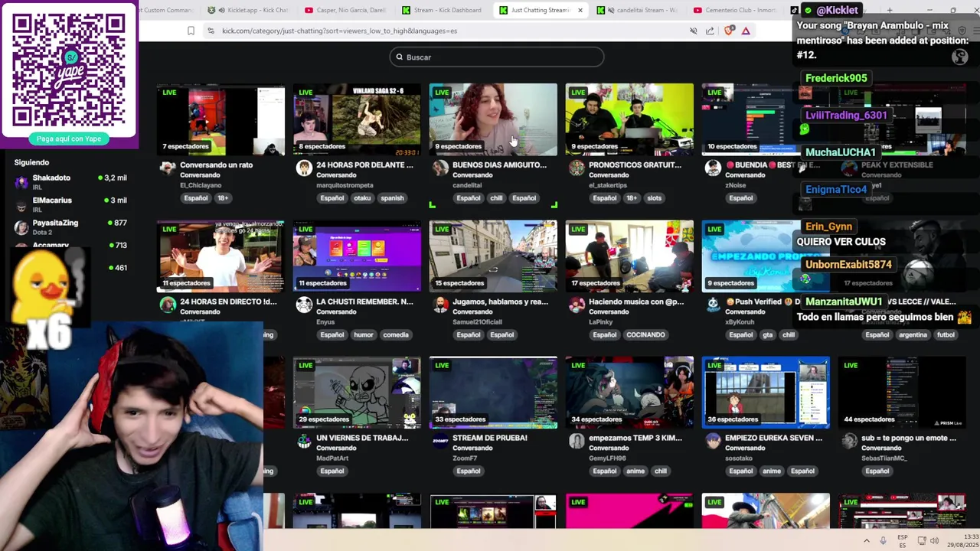Open the 24 HORAS EN DIRECTO stream thumbnail
The width and height of the screenshot is (980, 551).
pos(220,256)
